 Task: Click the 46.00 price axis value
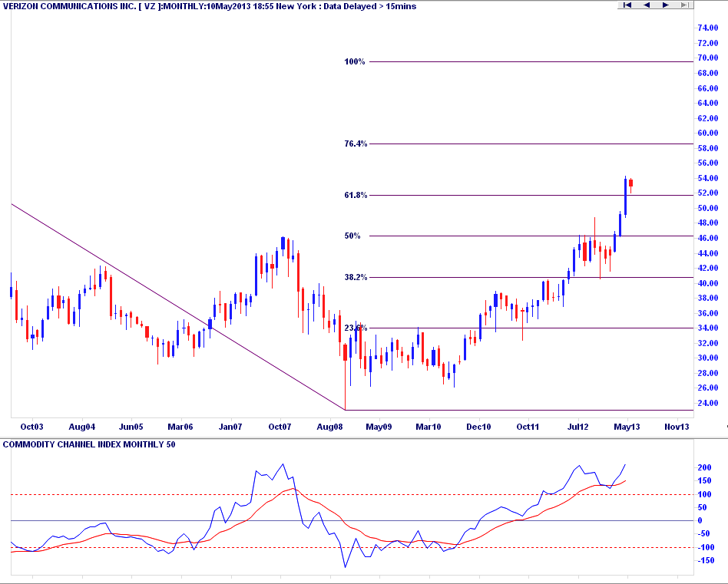tap(708, 238)
